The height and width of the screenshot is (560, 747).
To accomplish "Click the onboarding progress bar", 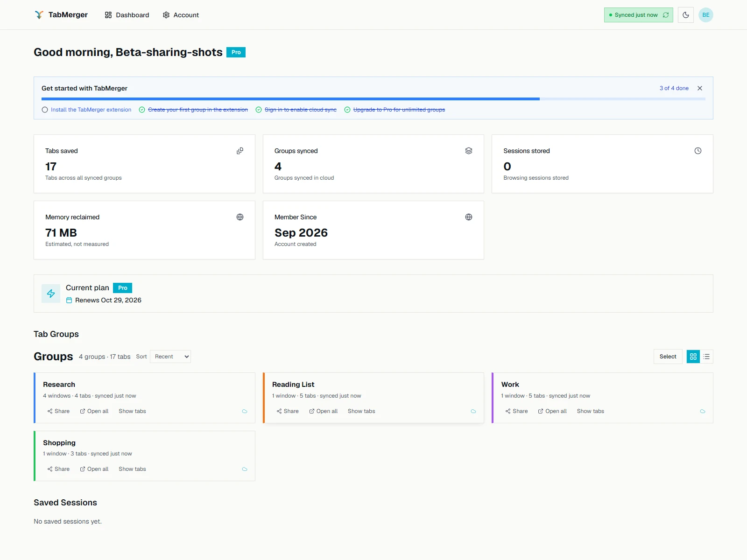I will point(373,99).
